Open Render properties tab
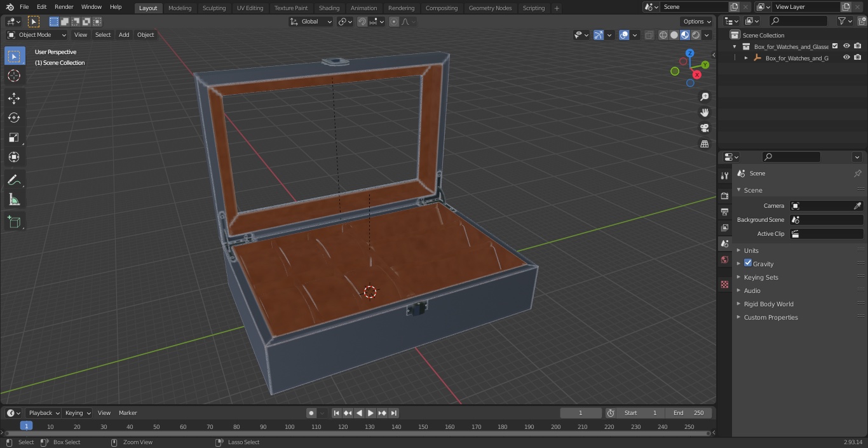The height and width of the screenshot is (448, 868). pyautogui.click(x=724, y=196)
